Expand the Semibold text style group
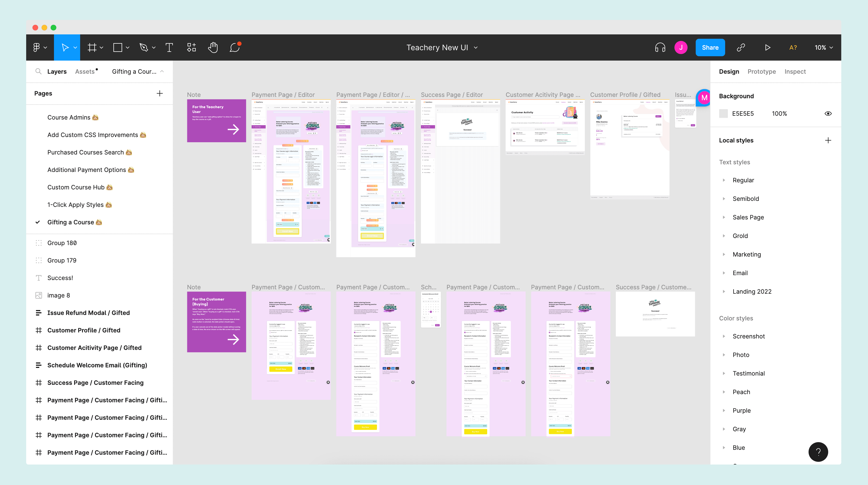This screenshot has height=485, width=868. click(x=724, y=199)
